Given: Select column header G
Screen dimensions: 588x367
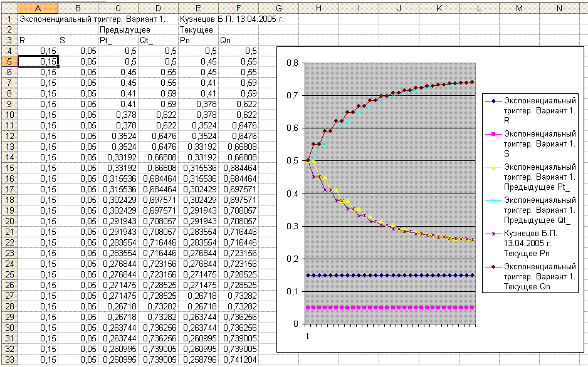Looking at the screenshot, I should [x=278, y=8].
